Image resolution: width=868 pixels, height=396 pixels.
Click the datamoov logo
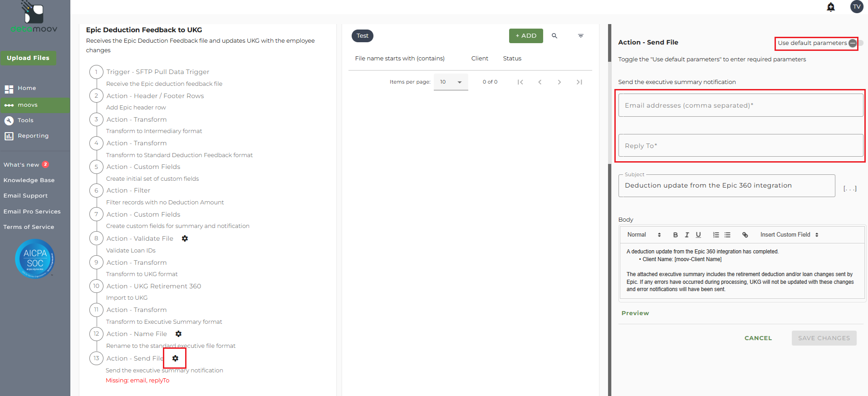tap(34, 17)
